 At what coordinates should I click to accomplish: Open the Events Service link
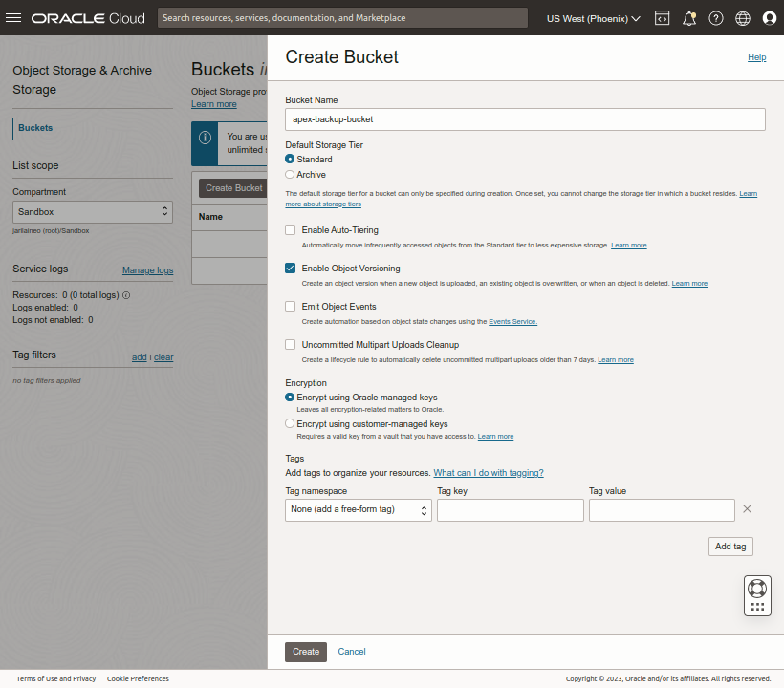[x=512, y=322]
